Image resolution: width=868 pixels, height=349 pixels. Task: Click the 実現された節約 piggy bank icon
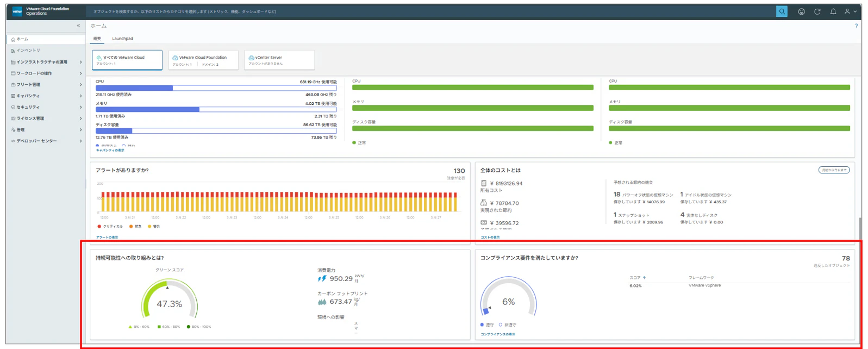coord(484,203)
